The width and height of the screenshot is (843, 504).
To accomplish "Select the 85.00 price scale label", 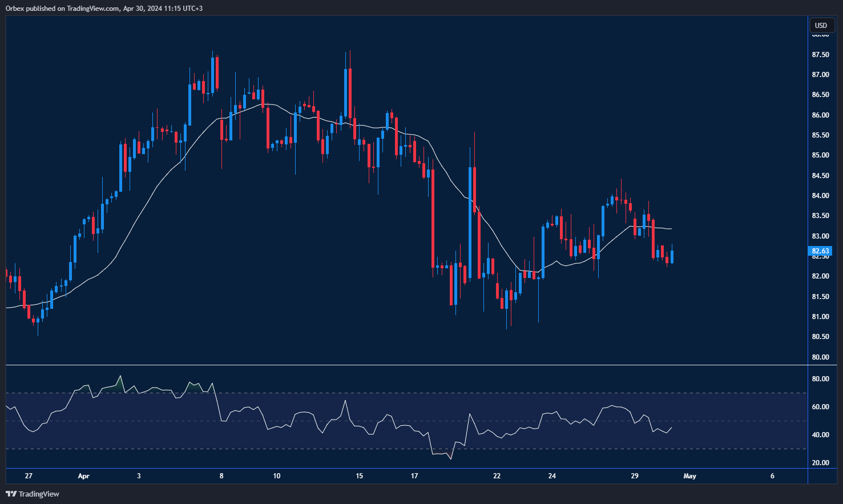I will click(x=820, y=155).
